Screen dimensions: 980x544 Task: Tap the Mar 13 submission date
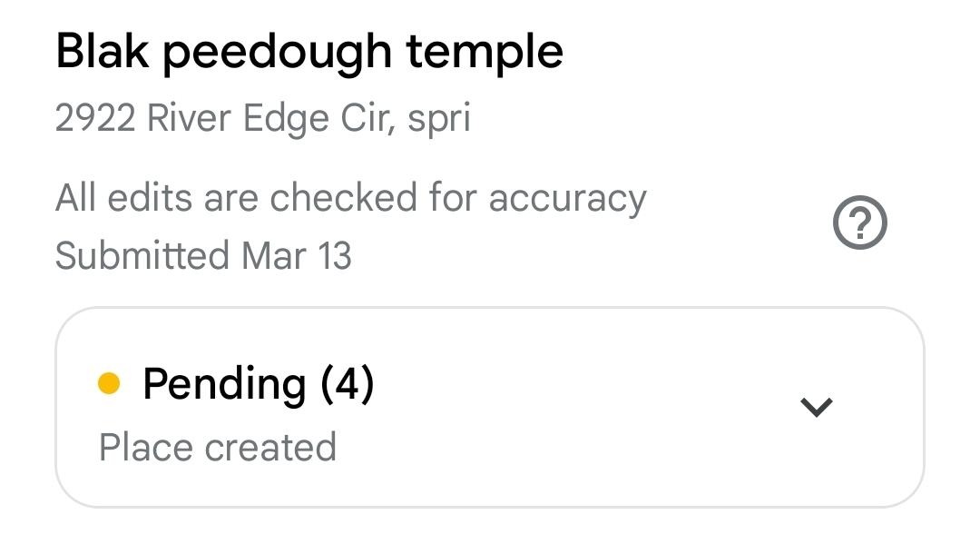296,255
